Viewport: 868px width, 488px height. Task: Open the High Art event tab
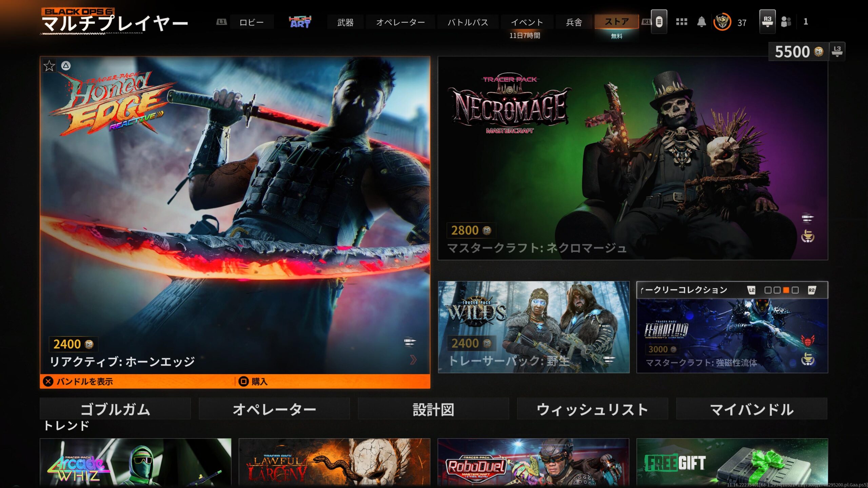click(300, 22)
